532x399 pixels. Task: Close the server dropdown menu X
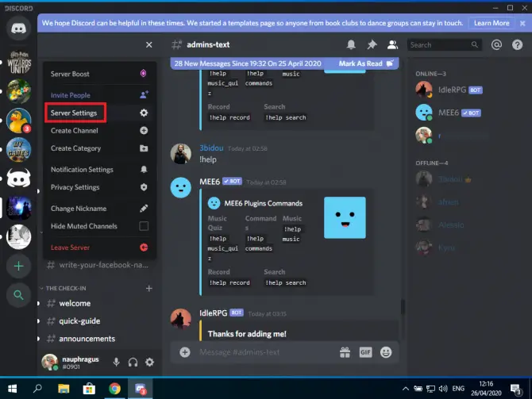pos(149,44)
